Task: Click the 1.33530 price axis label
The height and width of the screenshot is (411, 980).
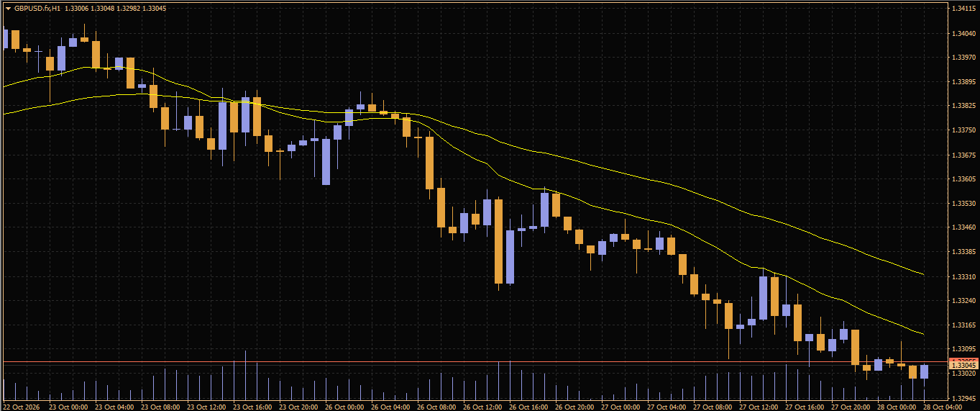Action: pos(963,204)
